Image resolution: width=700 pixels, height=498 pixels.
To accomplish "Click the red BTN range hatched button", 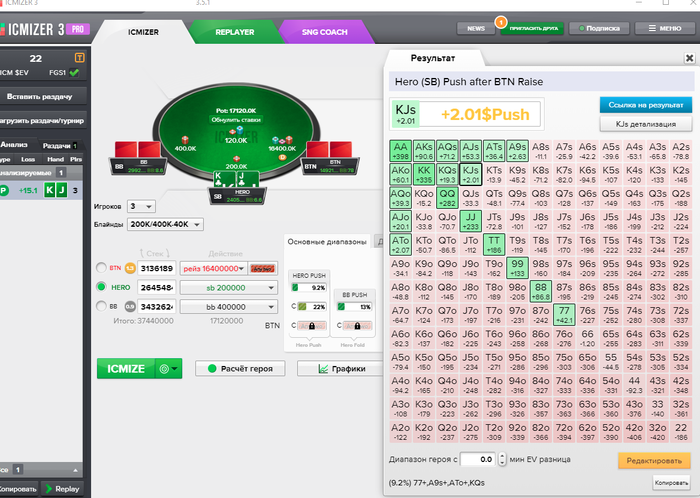I will pos(262,268).
